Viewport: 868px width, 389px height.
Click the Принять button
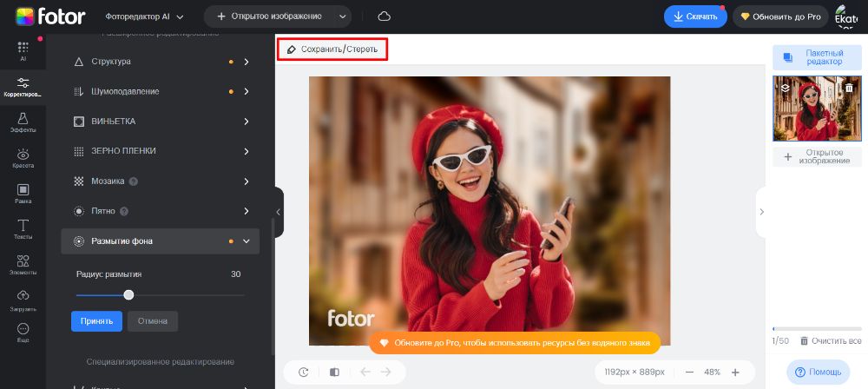click(x=96, y=321)
